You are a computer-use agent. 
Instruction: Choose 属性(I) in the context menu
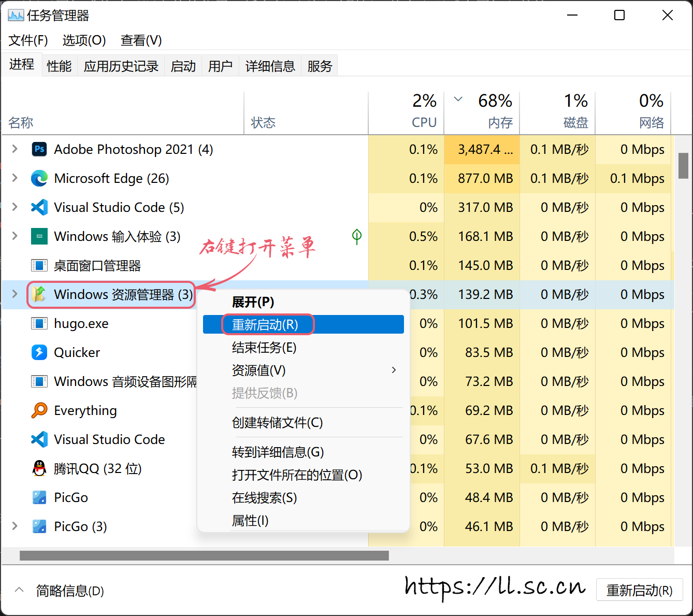[x=304, y=520]
